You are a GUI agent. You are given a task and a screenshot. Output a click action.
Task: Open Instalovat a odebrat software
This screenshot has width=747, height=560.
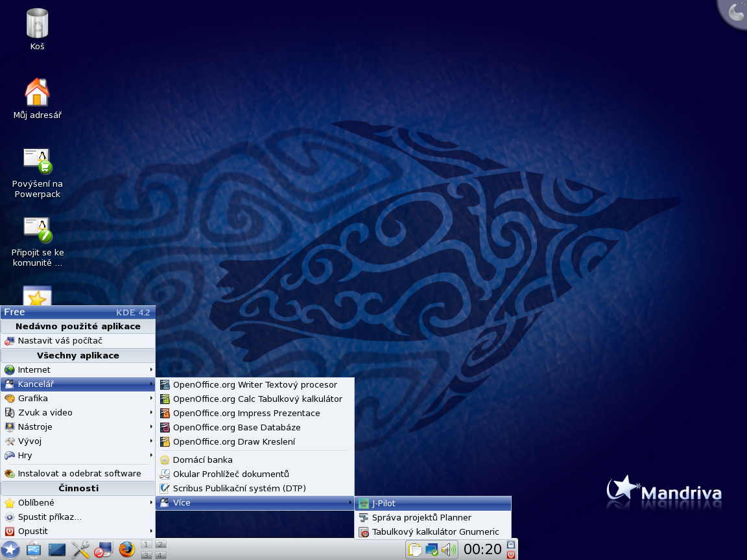pos(78,473)
